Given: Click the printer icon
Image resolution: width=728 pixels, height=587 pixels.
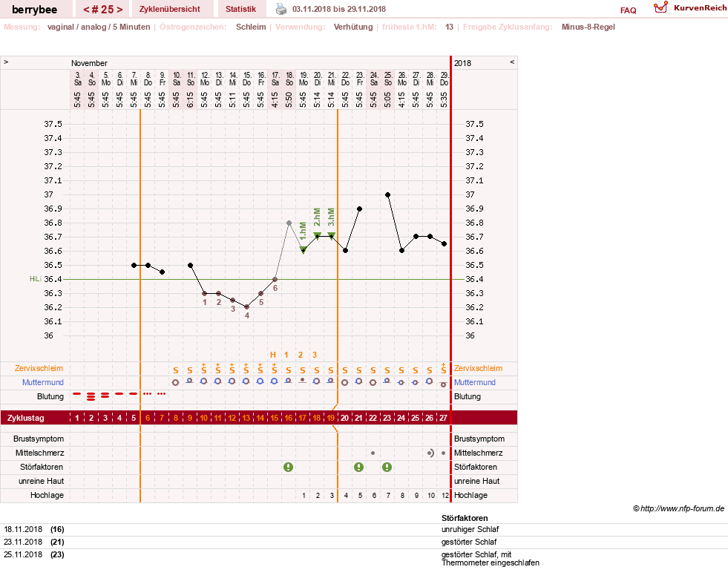Looking at the screenshot, I should pyautogui.click(x=281, y=9).
